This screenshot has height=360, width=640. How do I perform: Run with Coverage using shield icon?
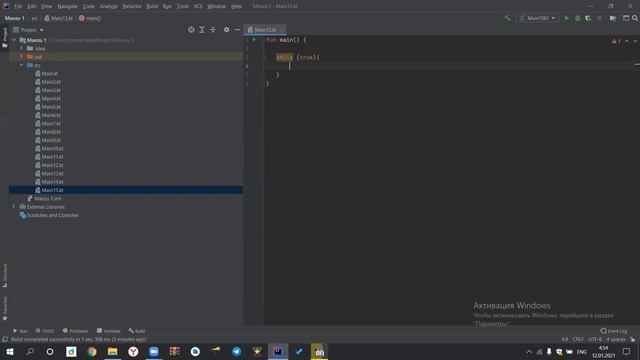(588, 18)
